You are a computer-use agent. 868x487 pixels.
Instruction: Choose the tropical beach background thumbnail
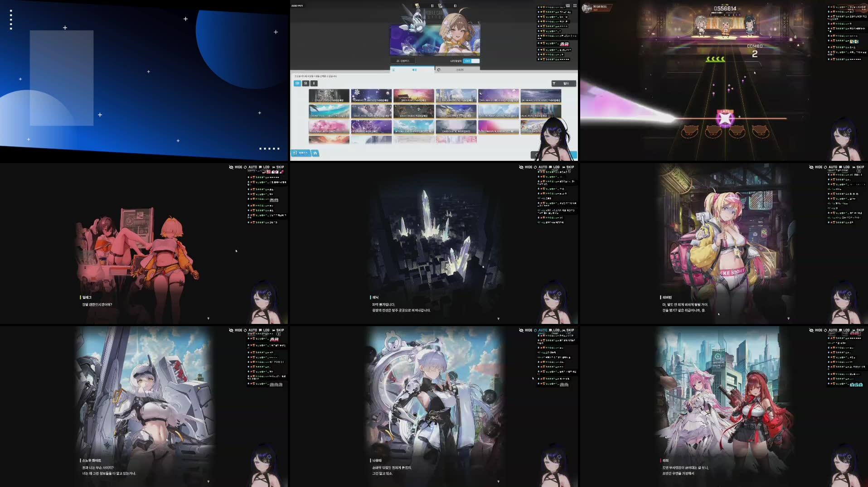tap(329, 111)
